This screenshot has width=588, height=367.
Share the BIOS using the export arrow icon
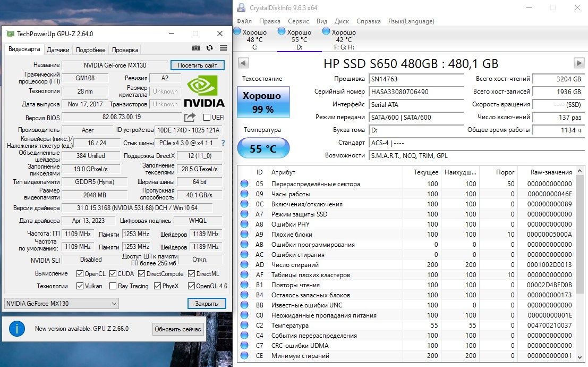pos(190,117)
